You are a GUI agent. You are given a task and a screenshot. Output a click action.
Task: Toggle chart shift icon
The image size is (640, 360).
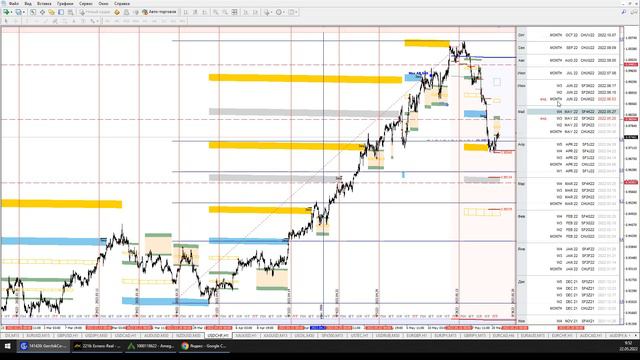click(x=256, y=12)
